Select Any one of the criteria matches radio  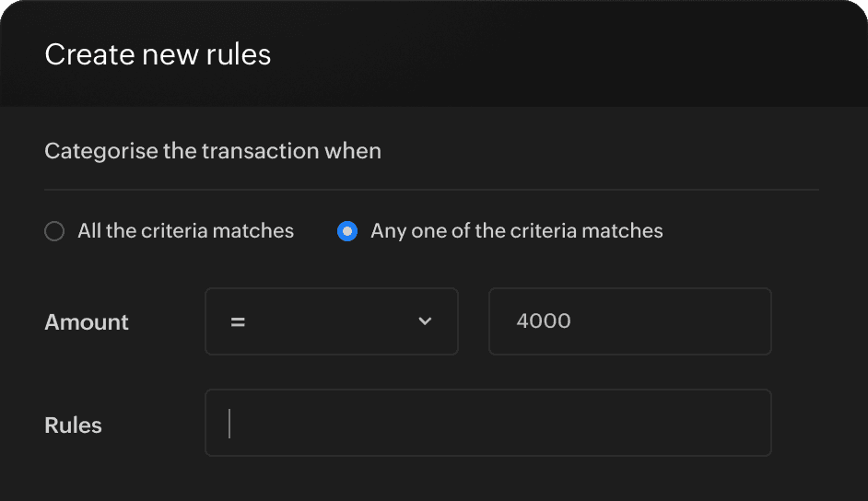coord(347,231)
